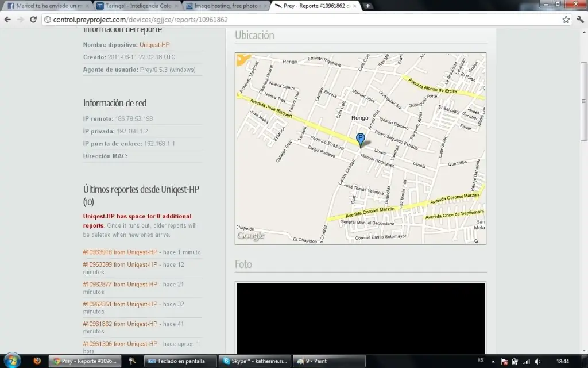The height and width of the screenshot is (368, 588).
Task: Switch to the 9 - Paint taskbar window
Action: point(329,361)
